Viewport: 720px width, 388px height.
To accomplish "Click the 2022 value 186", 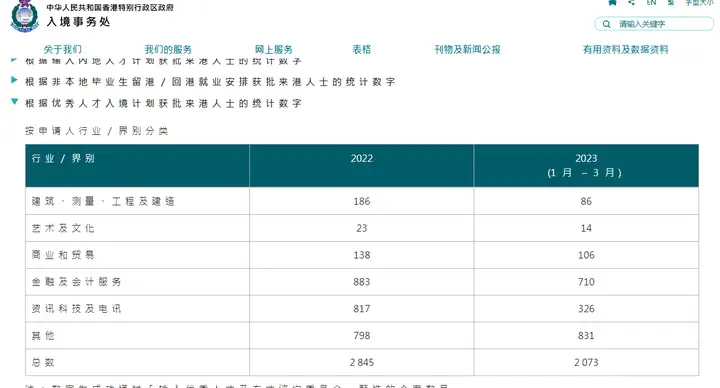I will [x=362, y=201].
